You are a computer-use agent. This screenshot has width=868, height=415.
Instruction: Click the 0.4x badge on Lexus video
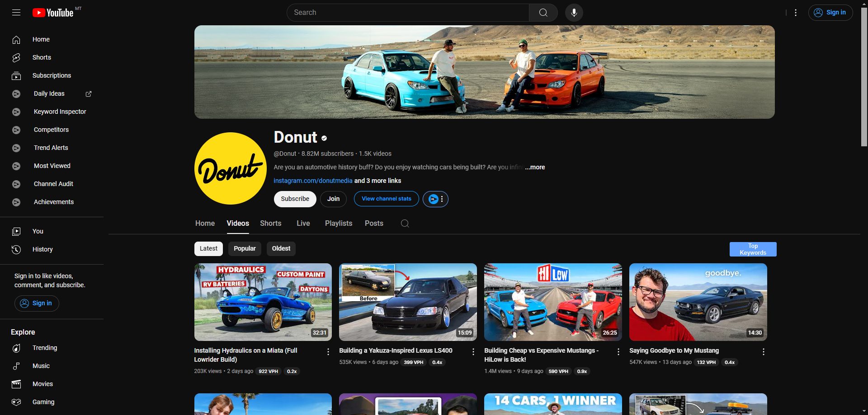437,362
